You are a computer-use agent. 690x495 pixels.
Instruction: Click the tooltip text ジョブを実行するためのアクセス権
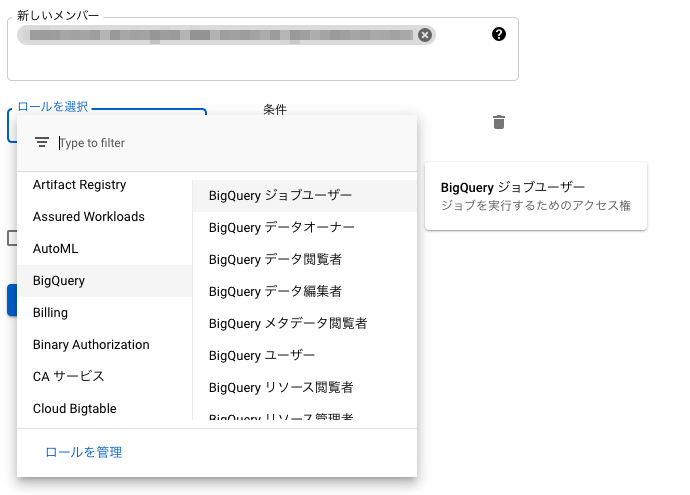click(x=536, y=205)
